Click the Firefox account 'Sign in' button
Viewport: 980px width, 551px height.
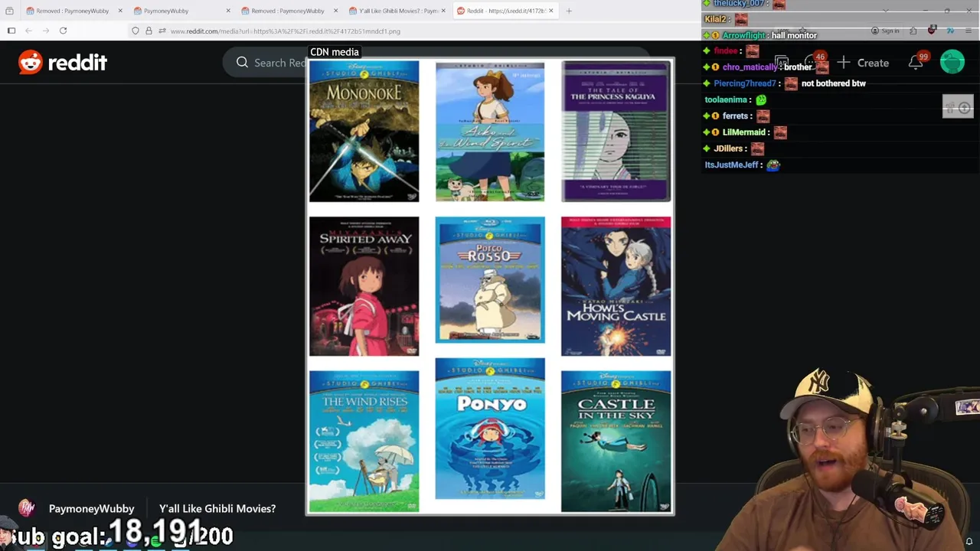pos(885,31)
